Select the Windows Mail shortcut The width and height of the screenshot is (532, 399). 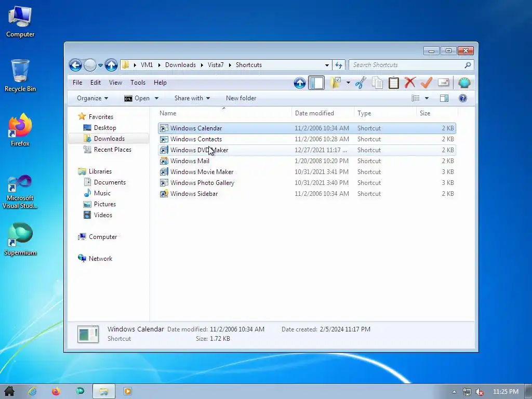click(x=307, y=161)
